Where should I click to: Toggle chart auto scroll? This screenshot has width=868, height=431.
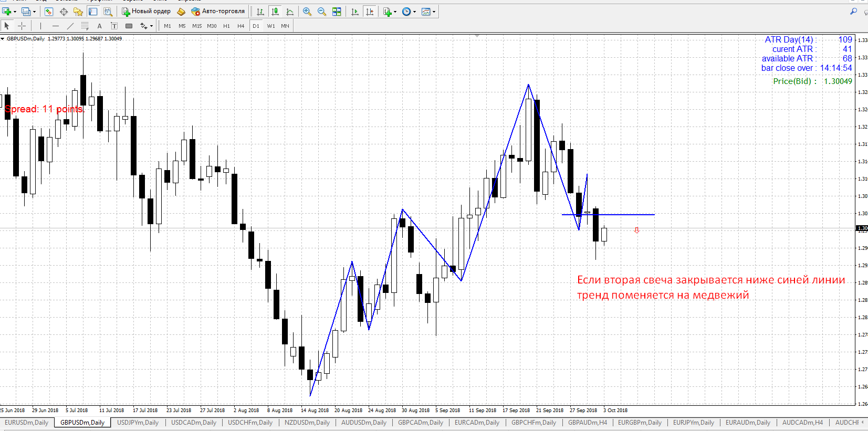(355, 11)
